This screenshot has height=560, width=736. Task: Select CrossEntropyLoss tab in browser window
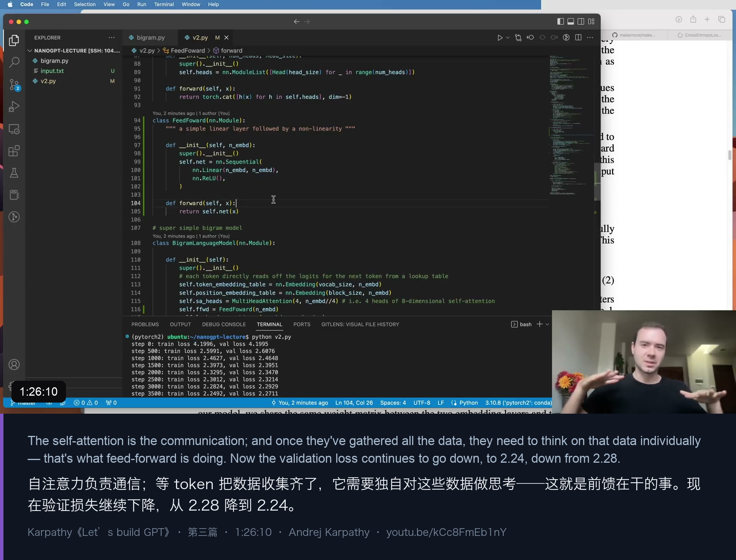point(700,35)
